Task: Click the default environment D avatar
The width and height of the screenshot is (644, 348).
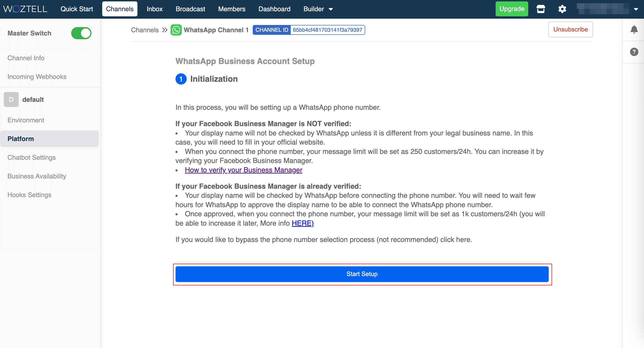Action: [11, 99]
